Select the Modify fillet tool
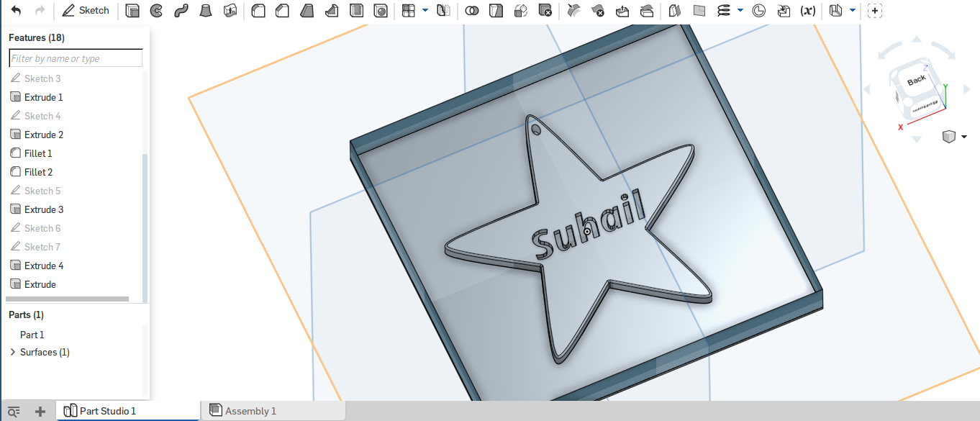 point(573,11)
